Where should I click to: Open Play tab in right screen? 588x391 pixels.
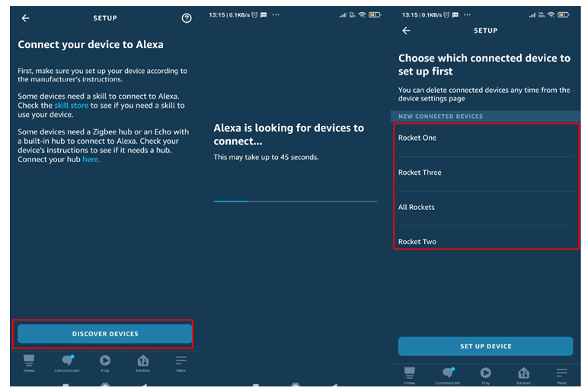[x=486, y=376]
